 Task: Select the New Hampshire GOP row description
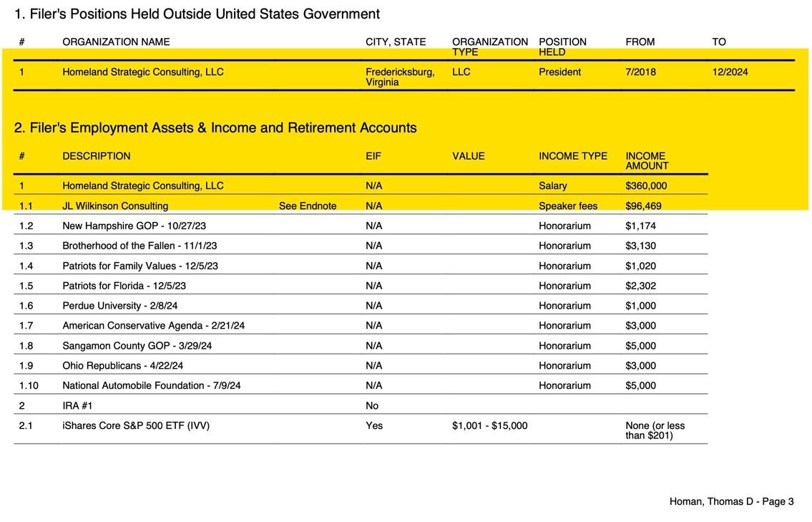click(x=134, y=226)
